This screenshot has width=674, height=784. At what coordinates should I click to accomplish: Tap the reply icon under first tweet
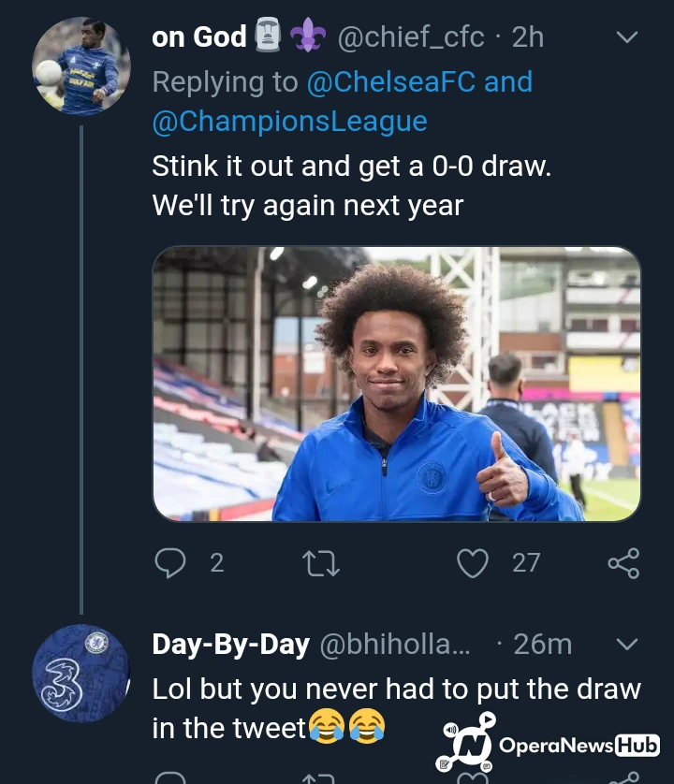coord(170,562)
